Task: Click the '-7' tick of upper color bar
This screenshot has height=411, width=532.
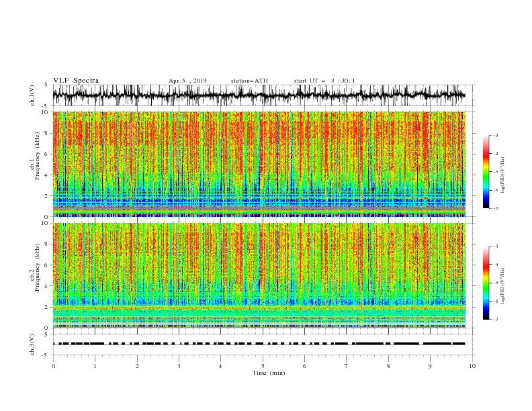Action: 495,208
